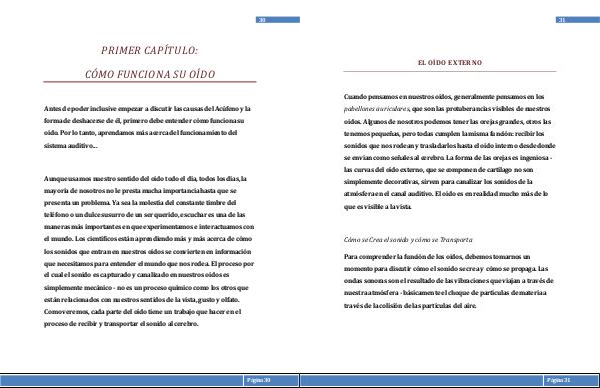Click the 'CÓMO FUNCIONA SU OÍDO' heading

click(150, 74)
